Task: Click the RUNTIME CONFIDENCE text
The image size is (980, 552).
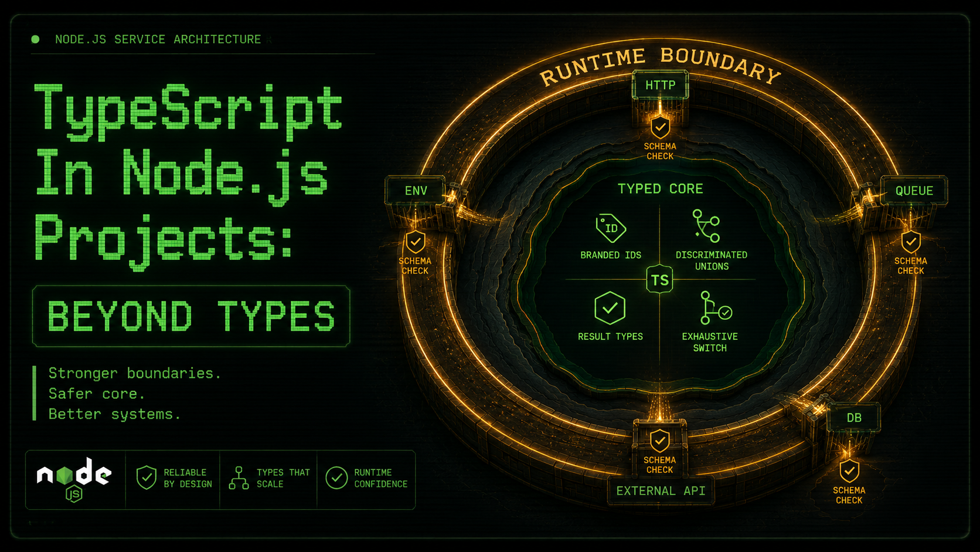Action: coord(380,478)
